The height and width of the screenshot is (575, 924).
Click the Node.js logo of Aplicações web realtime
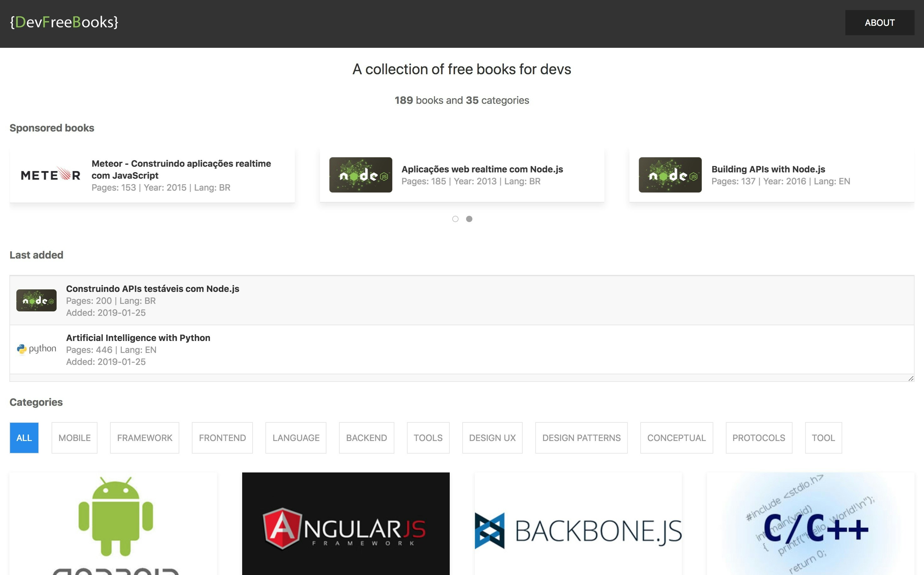pos(360,175)
